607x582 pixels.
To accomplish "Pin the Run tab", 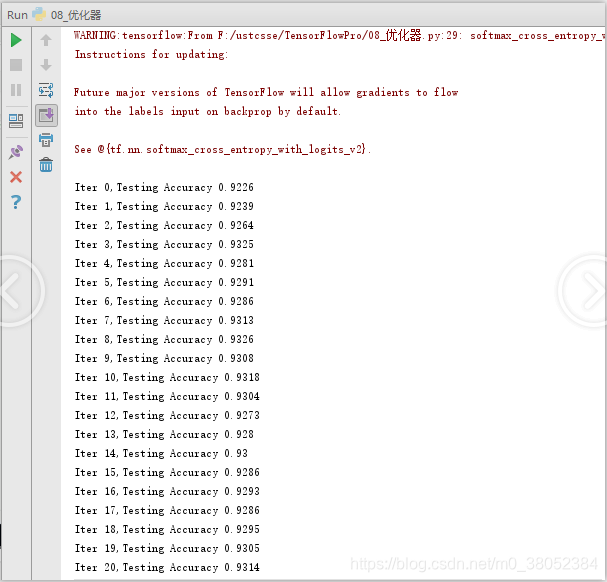I will [16, 152].
